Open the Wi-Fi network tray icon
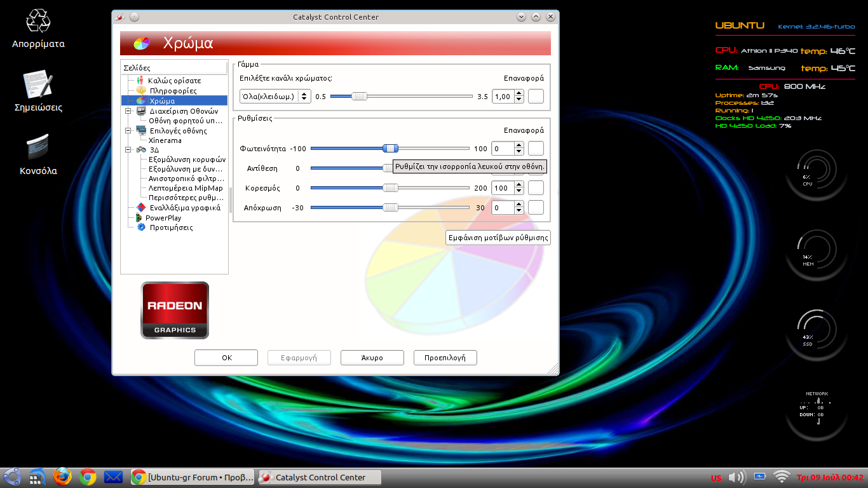The height and width of the screenshot is (488, 868). pyautogui.click(x=781, y=477)
